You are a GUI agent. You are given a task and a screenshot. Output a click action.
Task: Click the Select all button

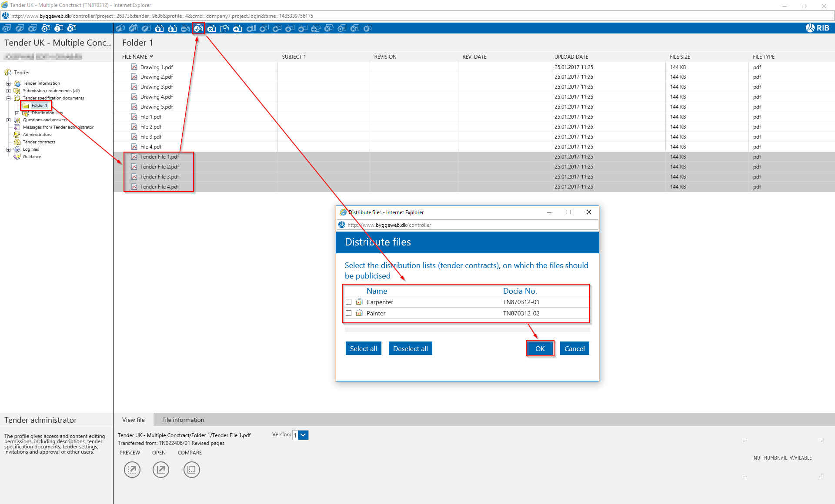tap(363, 348)
